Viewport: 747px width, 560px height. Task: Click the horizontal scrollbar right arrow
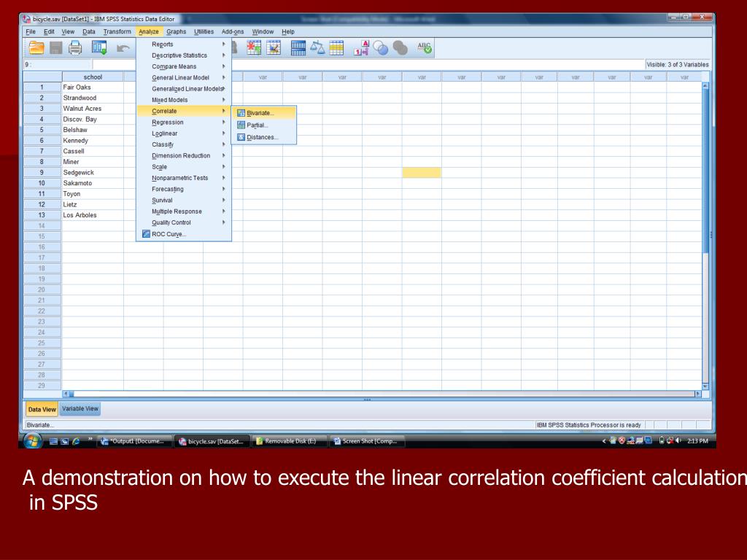pos(698,394)
